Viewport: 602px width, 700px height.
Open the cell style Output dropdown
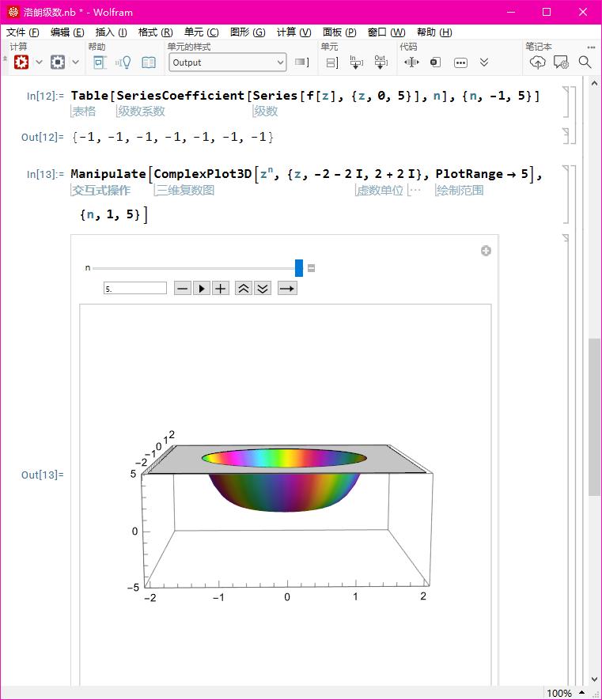(228, 62)
